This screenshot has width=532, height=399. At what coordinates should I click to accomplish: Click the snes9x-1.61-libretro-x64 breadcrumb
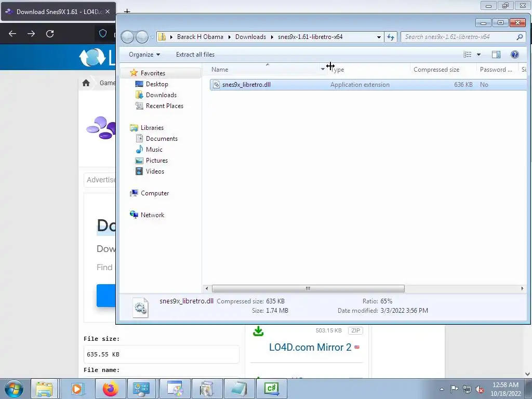click(310, 37)
